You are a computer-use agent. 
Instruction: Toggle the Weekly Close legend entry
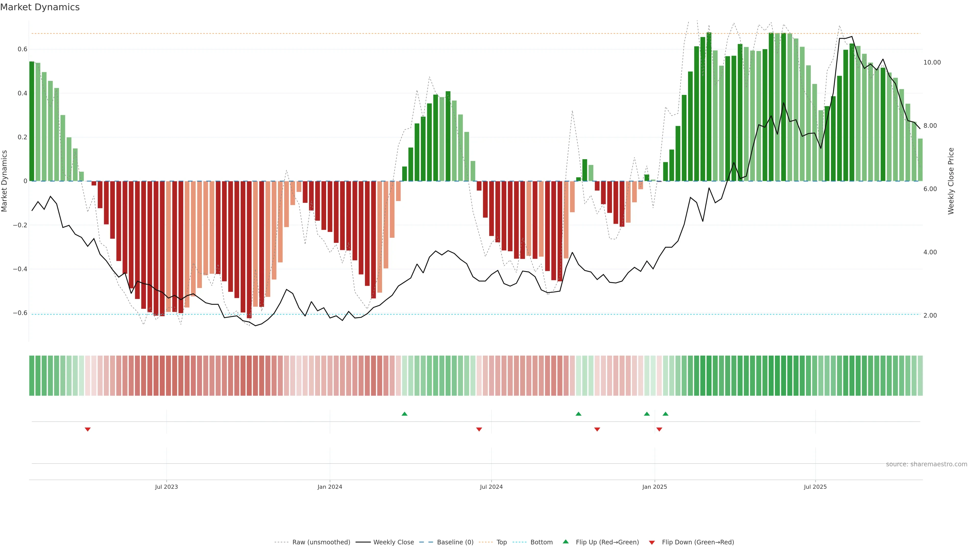tap(393, 542)
